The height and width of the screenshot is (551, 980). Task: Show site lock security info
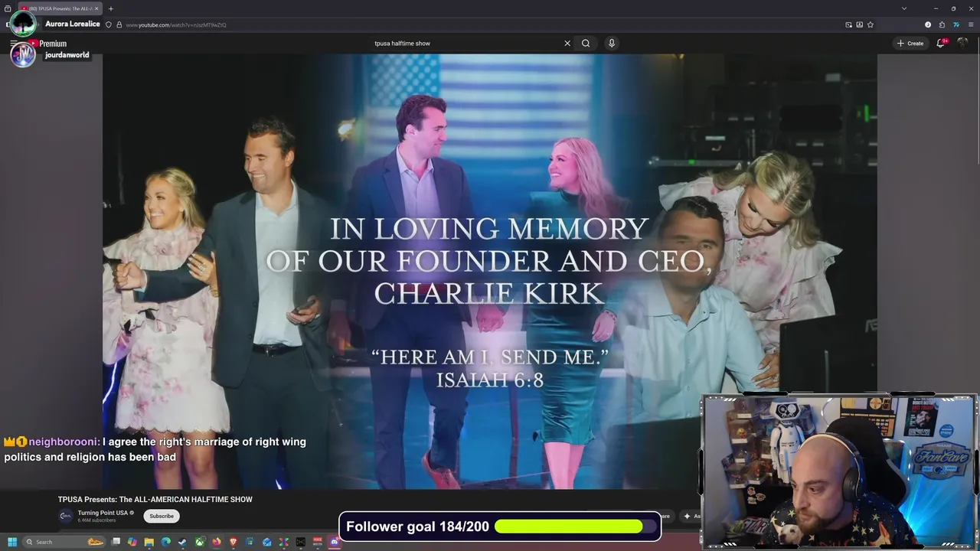[x=118, y=24]
